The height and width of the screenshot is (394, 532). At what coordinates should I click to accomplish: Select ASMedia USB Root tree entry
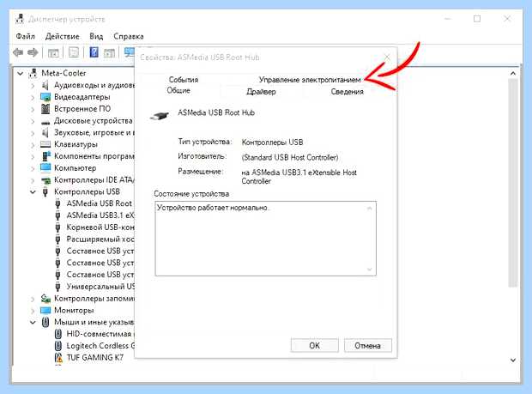tap(99, 203)
